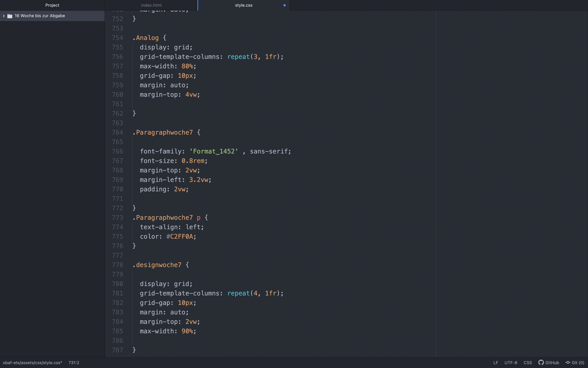
Task: Switch to the style.css tab
Action: point(244,5)
